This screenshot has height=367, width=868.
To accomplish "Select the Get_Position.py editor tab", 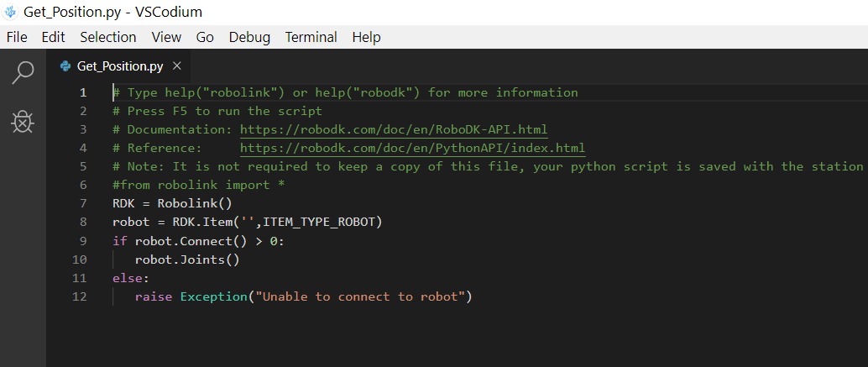I will click(x=119, y=66).
